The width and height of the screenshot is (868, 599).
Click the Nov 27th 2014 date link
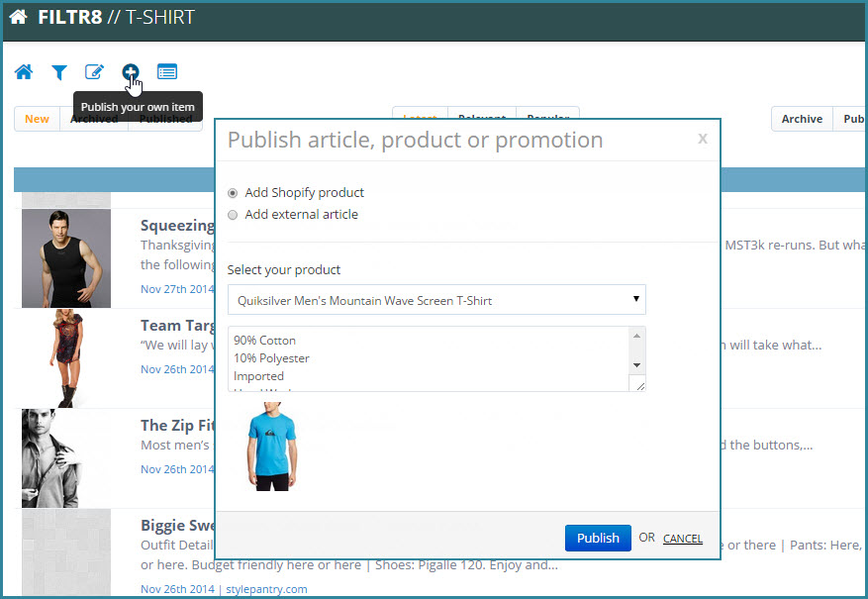coord(177,289)
